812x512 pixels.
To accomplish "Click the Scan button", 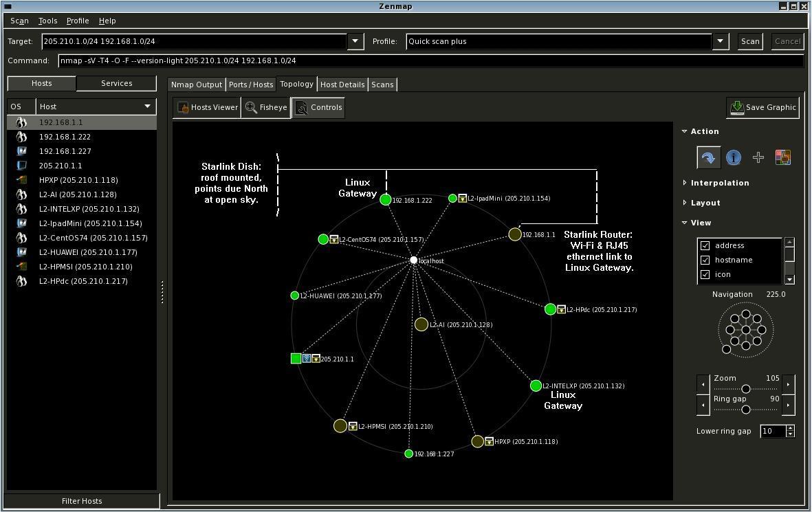I will 750,41.
